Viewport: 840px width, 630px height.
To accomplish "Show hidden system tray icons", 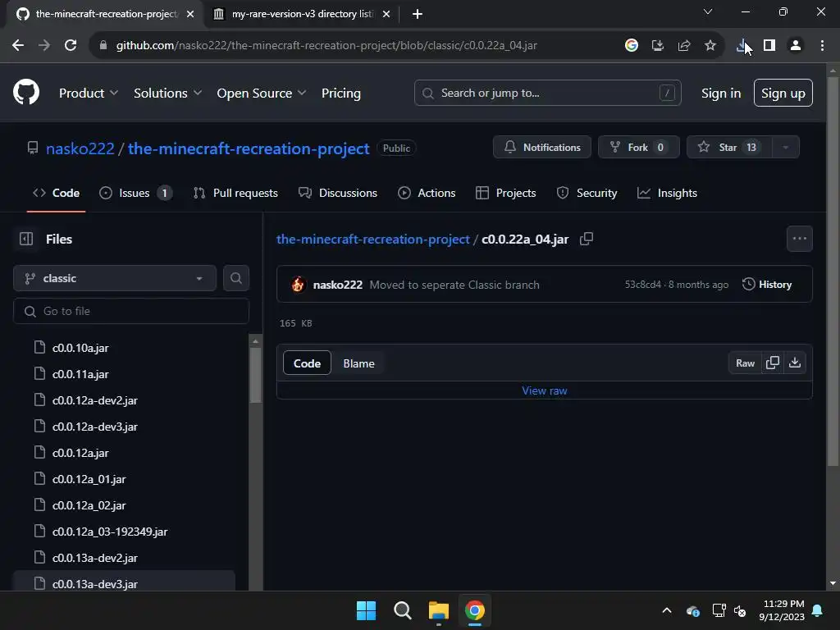I will (667, 610).
